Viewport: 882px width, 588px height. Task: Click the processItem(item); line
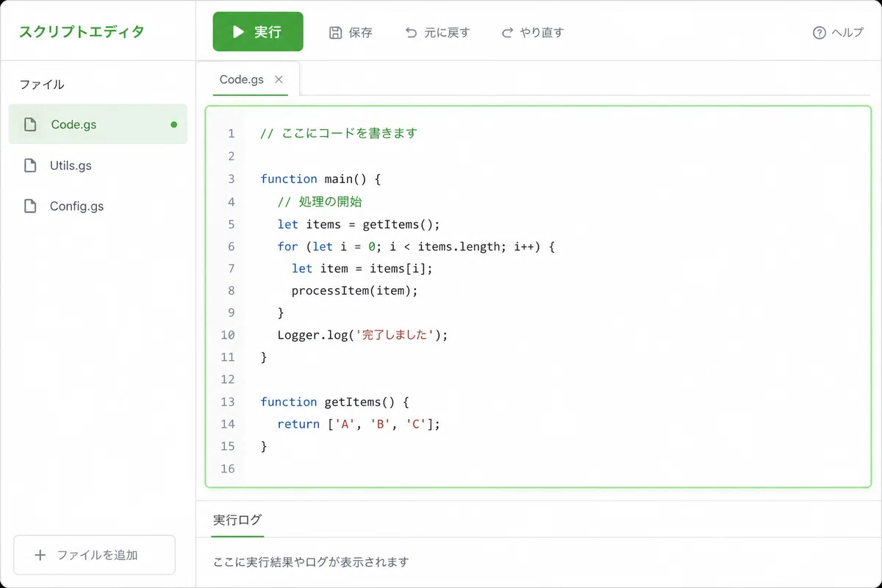pos(355,290)
